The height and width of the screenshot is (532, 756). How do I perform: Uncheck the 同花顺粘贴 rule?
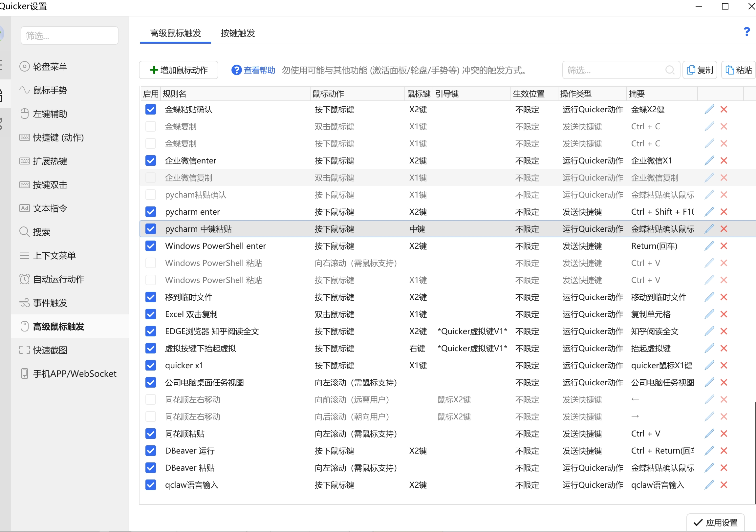tap(151, 434)
